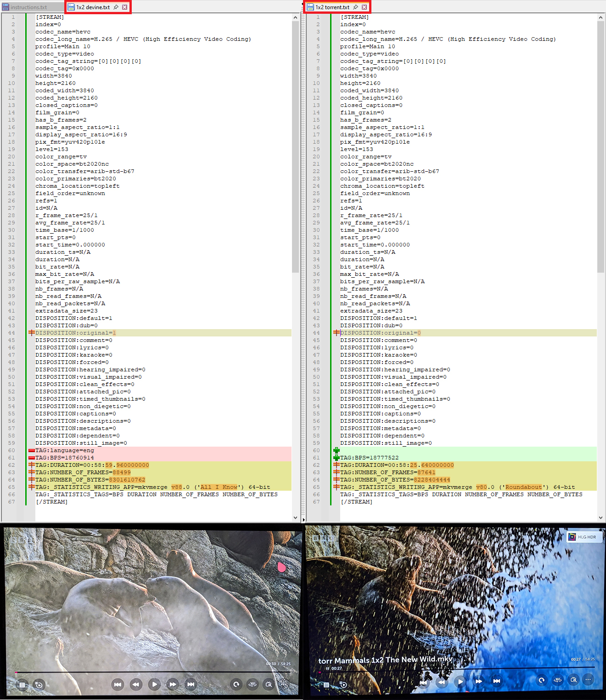Click the '00:27 / 58:25' time in right player
Image resolution: width=606 pixels, height=700 pixels.
point(583,659)
